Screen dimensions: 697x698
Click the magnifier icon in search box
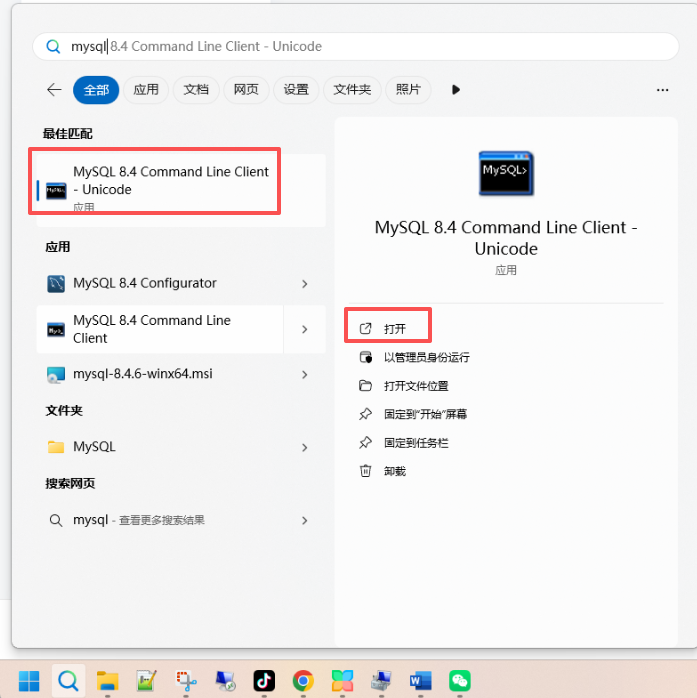coord(53,46)
